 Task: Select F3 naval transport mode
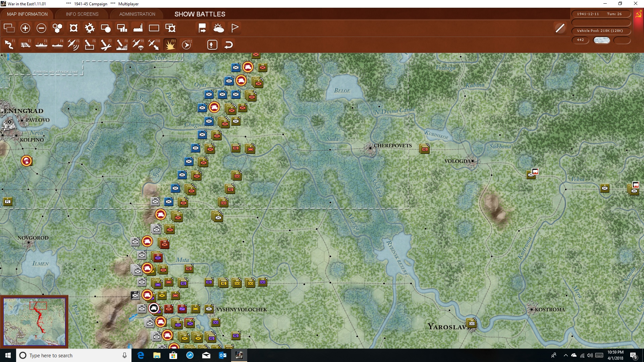coord(41,45)
